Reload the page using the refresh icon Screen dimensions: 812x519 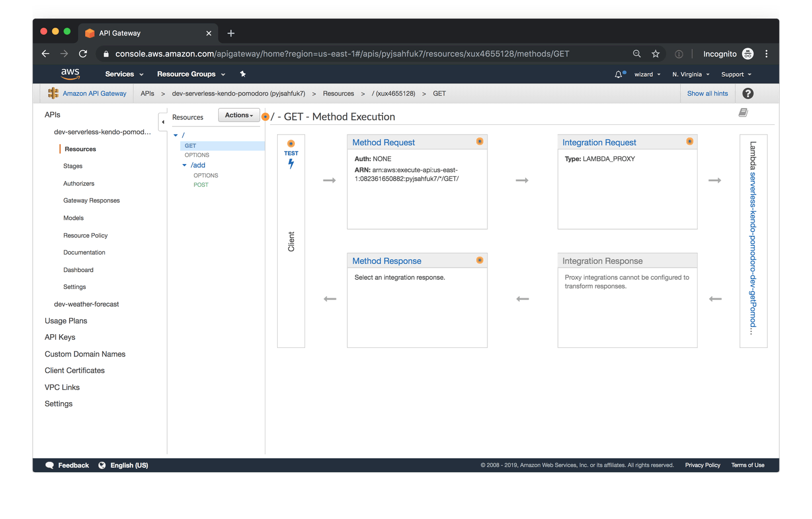point(83,53)
